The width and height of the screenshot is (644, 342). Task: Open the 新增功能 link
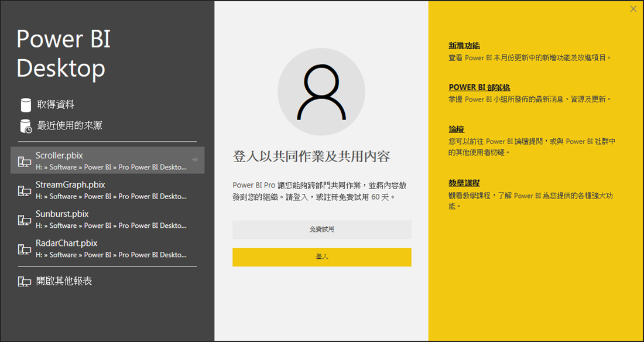(464, 46)
